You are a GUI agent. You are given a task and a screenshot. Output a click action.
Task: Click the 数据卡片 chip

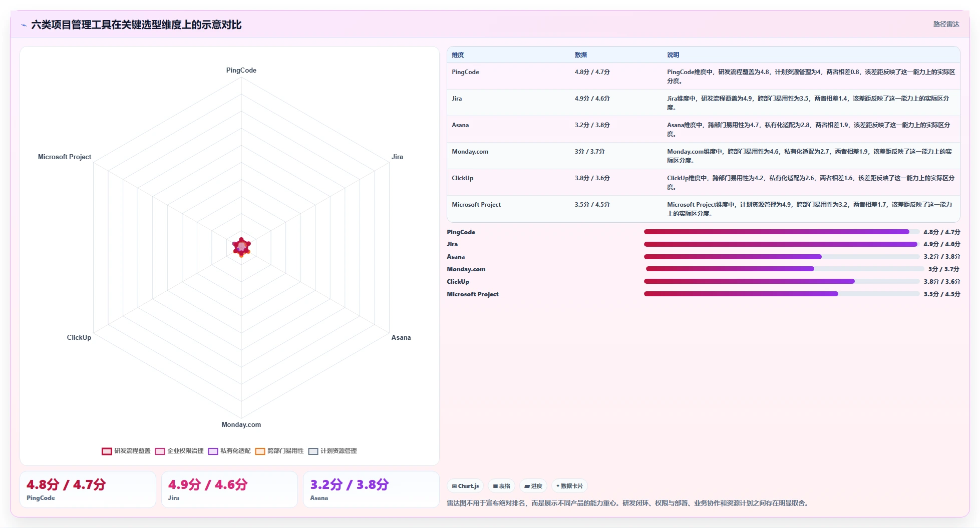[x=569, y=486]
